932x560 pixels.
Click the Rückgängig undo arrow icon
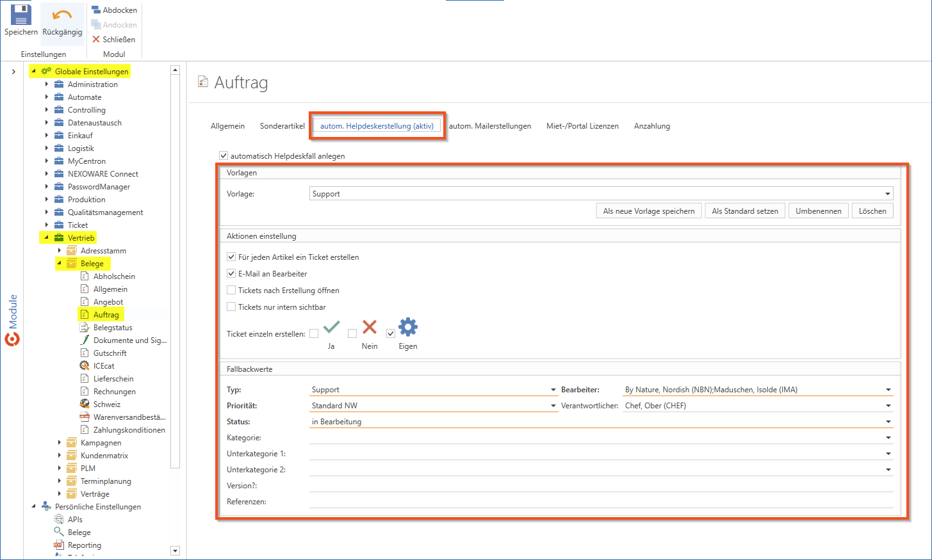(62, 15)
